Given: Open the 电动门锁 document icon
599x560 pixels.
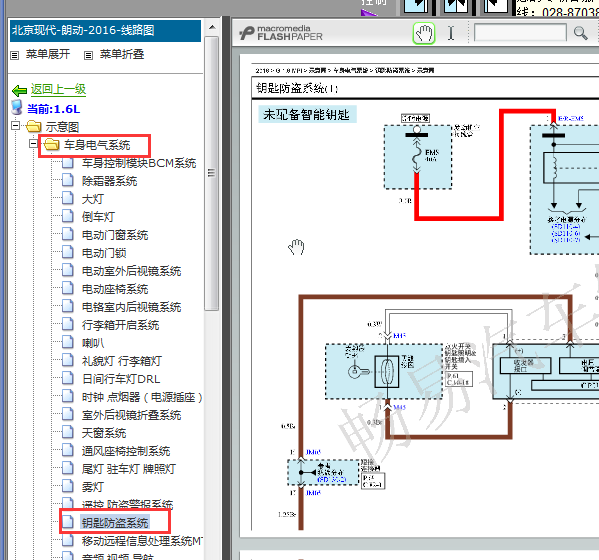Looking at the screenshot, I should pyautogui.click(x=68, y=252).
